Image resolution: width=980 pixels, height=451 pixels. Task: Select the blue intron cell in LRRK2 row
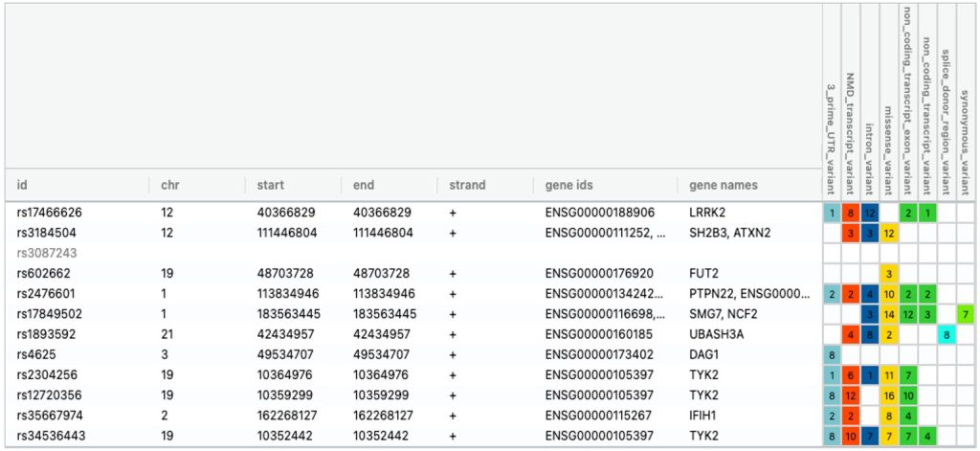870,213
